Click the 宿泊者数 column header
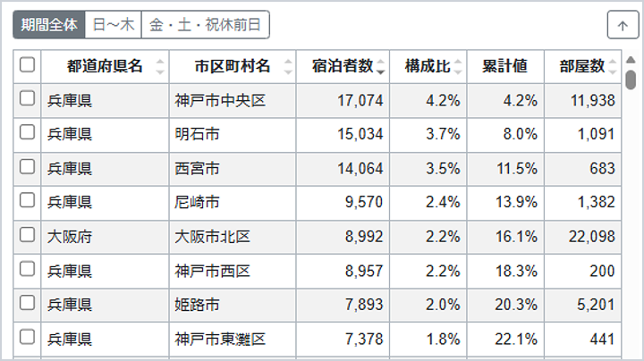Screen dimensions: 644x361 pos(343,67)
